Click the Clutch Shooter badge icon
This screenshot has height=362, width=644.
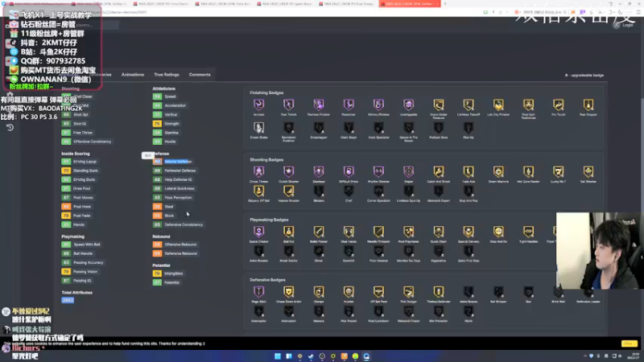pos(289,171)
